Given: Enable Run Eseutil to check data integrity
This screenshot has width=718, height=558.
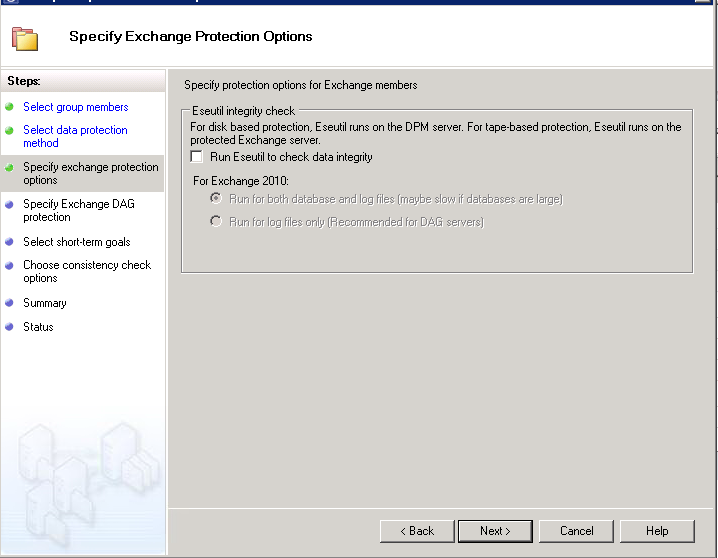Looking at the screenshot, I should 196,157.
